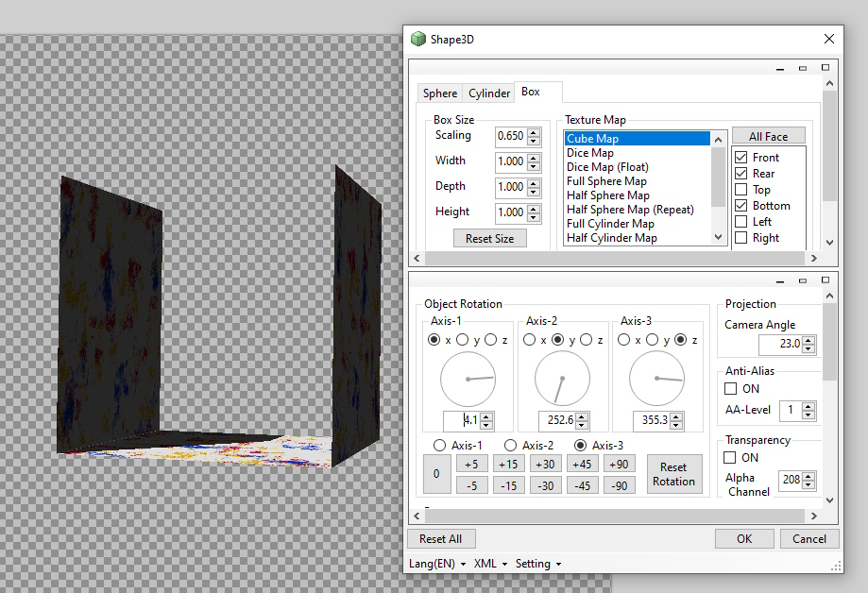868x593 pixels.
Task: Click the 0 rotation button
Action: [x=436, y=474]
